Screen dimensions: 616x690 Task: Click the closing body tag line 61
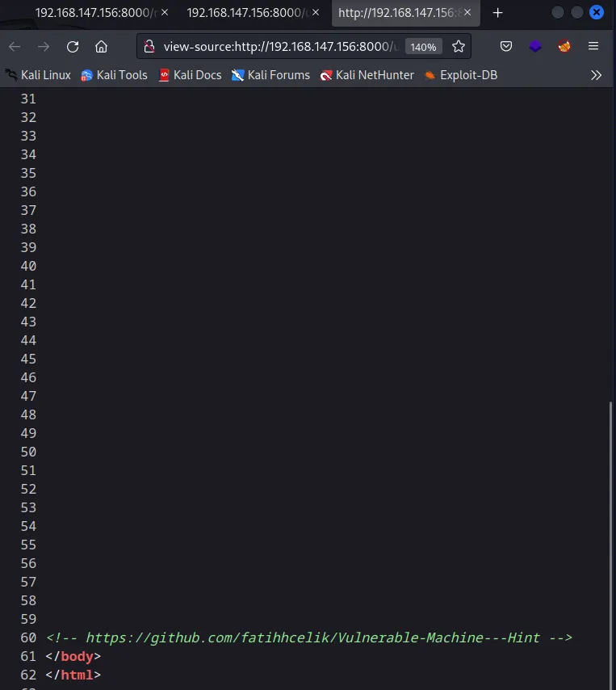73,656
